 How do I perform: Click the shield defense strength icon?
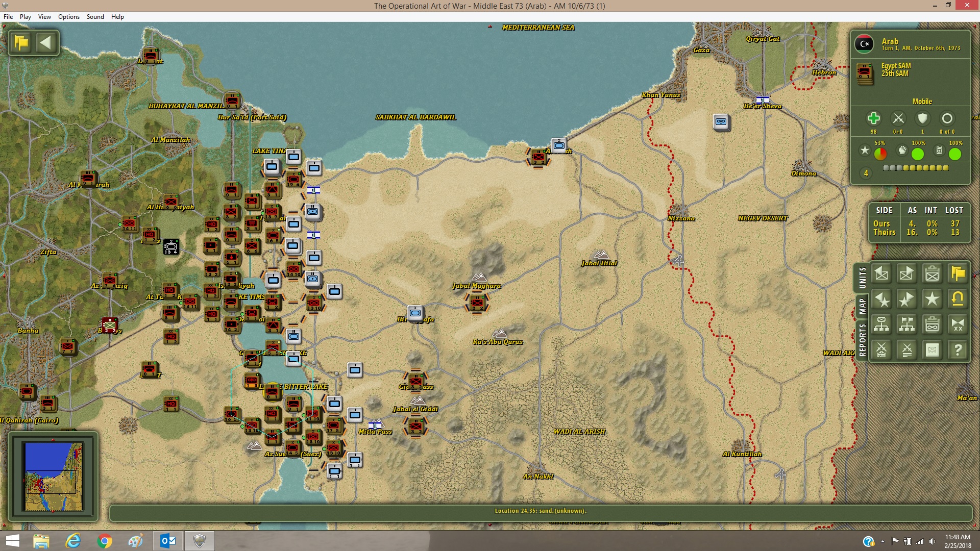pos(922,118)
